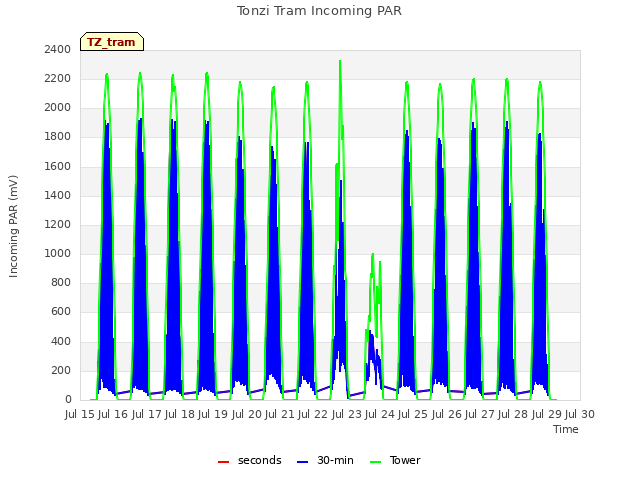640x480 pixels.
Task: Click the low green Tower peak near 1000
Action: click(373, 255)
